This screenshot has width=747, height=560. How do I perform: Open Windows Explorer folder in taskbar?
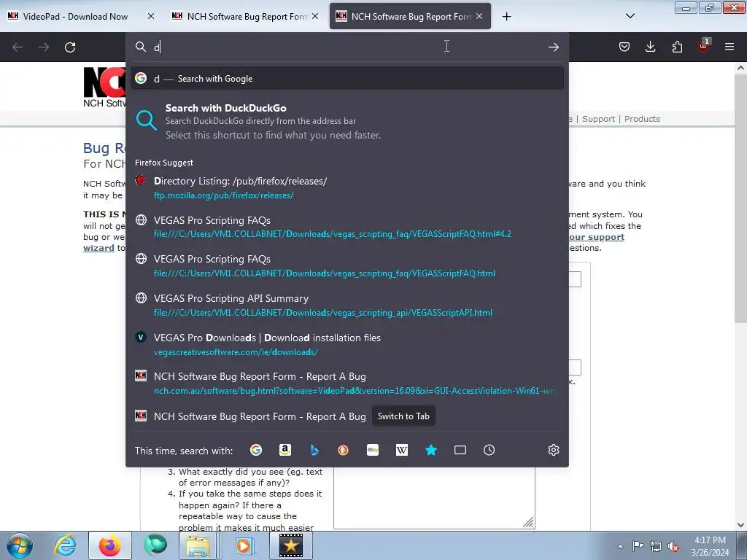[198, 545]
